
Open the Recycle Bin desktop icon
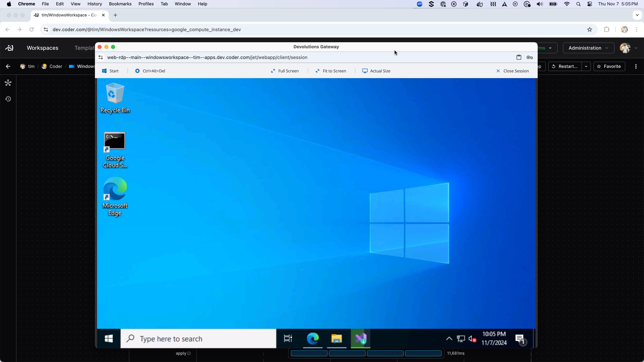click(x=115, y=98)
